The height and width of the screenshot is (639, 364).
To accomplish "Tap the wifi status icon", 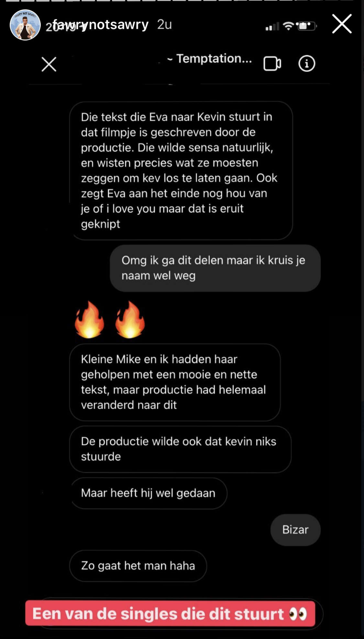I will coord(288,26).
